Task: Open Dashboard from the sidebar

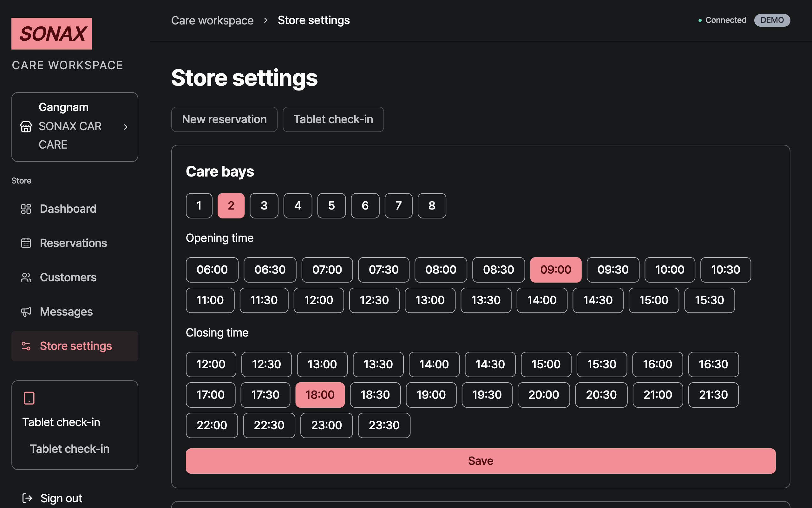Action: point(75,209)
